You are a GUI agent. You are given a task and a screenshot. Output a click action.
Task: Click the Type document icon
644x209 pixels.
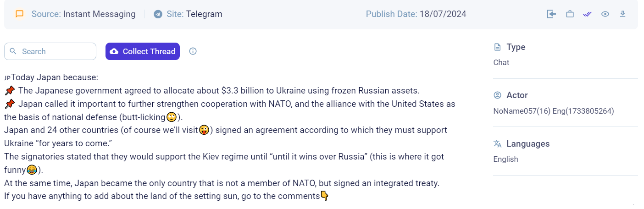[497, 47]
